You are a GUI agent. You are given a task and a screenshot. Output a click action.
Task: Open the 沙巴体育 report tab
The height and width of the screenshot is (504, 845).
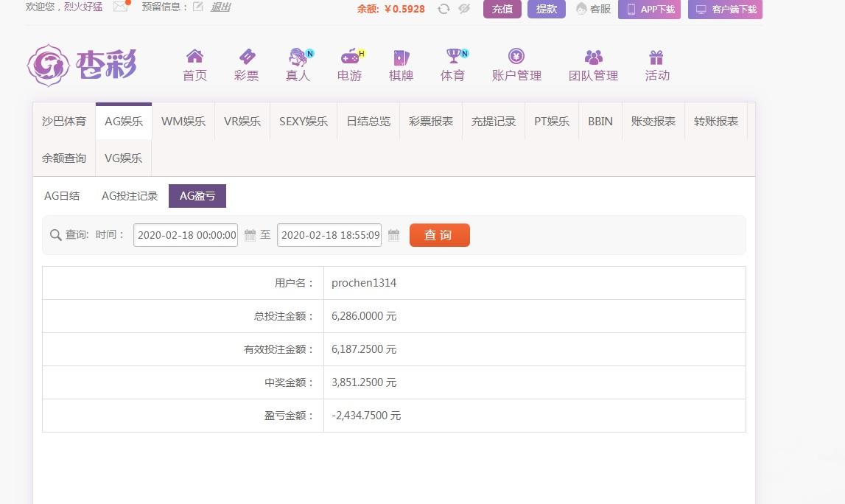coord(63,121)
